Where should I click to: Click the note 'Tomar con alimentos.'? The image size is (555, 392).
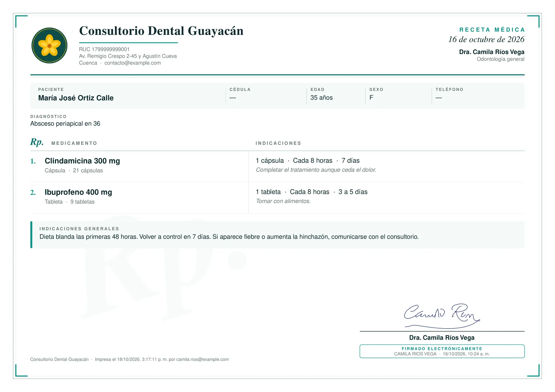pyautogui.click(x=283, y=201)
